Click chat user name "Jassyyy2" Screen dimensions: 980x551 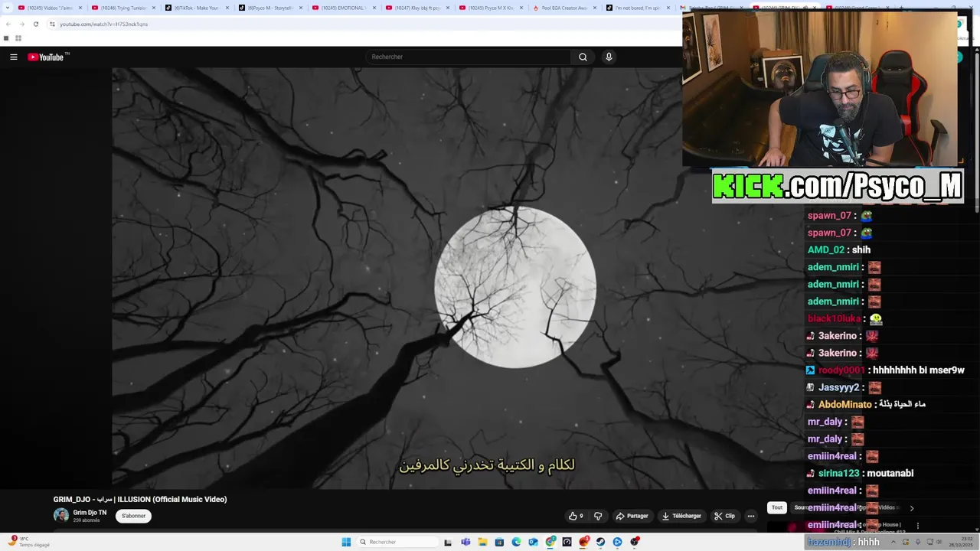(x=840, y=387)
